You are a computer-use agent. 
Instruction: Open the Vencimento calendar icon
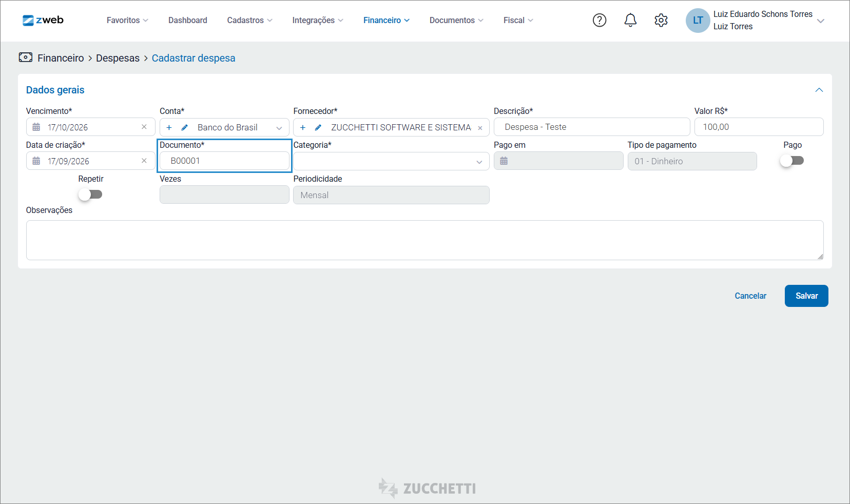coord(36,127)
